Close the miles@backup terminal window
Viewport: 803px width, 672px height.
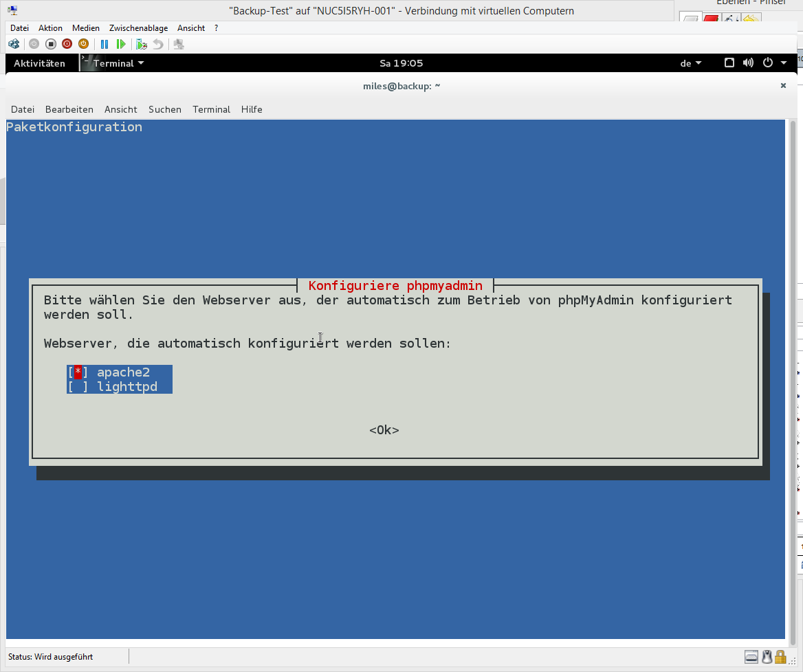783,85
